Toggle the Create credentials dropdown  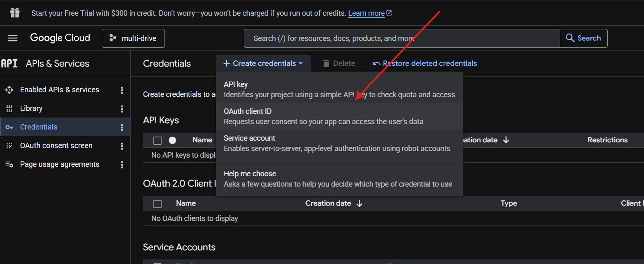point(263,63)
